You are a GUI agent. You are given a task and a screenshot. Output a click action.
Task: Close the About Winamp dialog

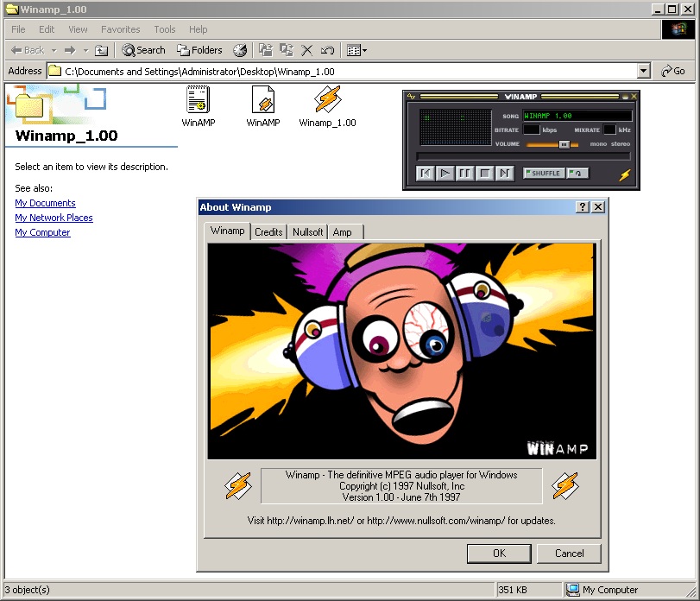point(598,206)
